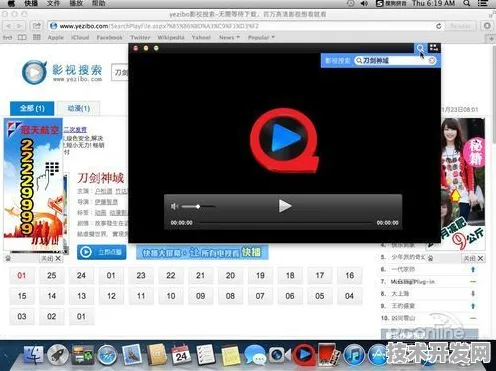Adjust the player volume slider
496x371 pixels.
tap(198, 207)
